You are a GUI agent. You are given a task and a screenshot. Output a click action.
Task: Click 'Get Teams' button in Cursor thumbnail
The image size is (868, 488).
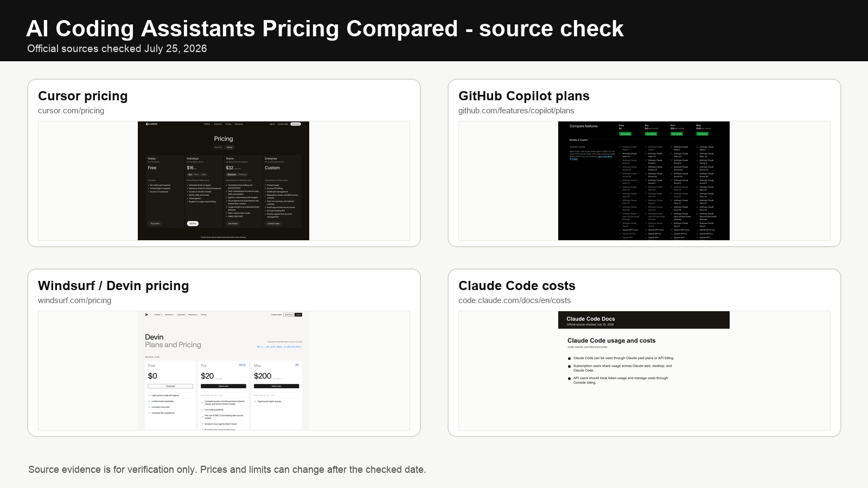click(233, 223)
